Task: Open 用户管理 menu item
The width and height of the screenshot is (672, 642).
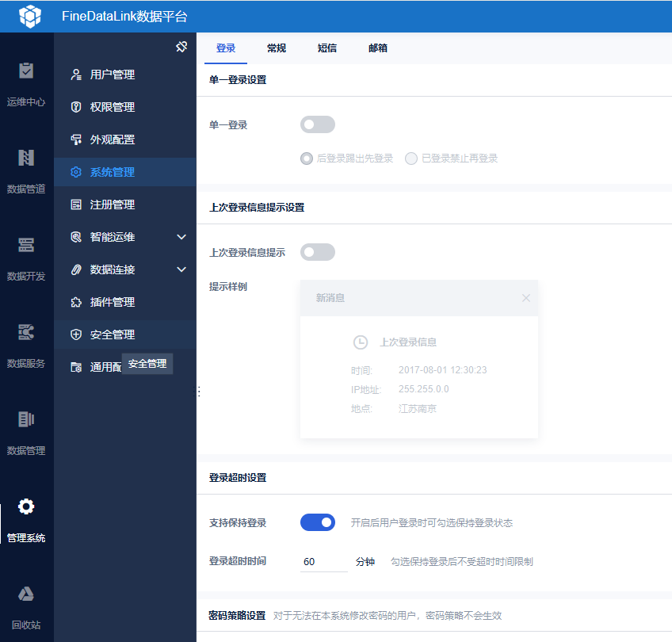Action: click(x=125, y=75)
